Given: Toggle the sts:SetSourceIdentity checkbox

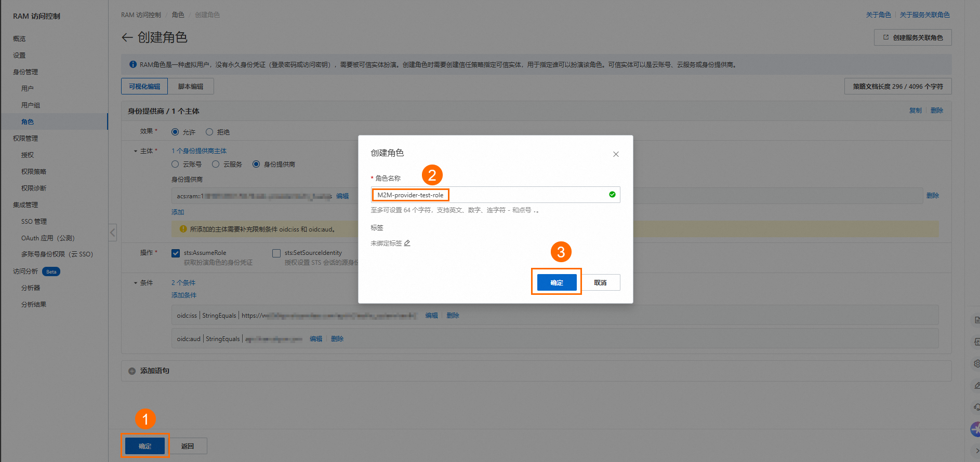Looking at the screenshot, I should click(276, 253).
